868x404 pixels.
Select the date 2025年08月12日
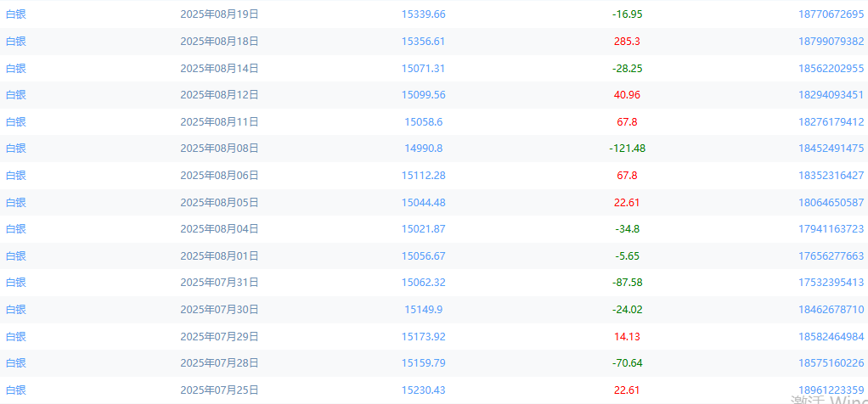(x=219, y=95)
